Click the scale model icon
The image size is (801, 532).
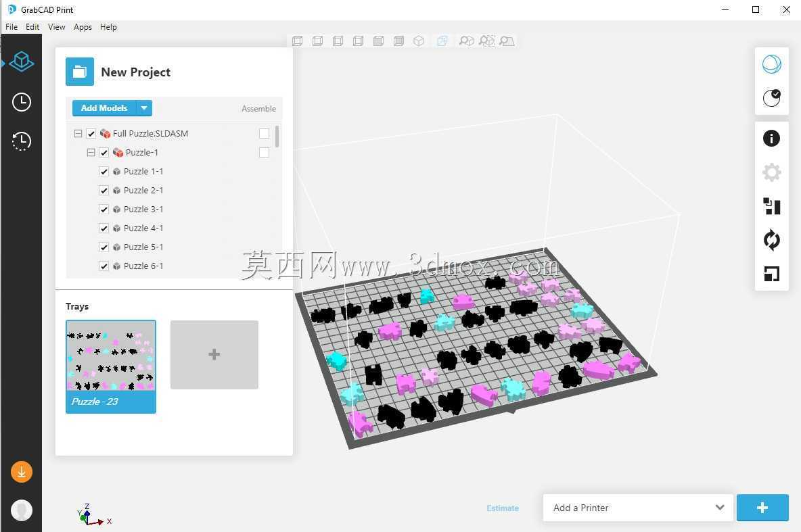[x=771, y=274]
